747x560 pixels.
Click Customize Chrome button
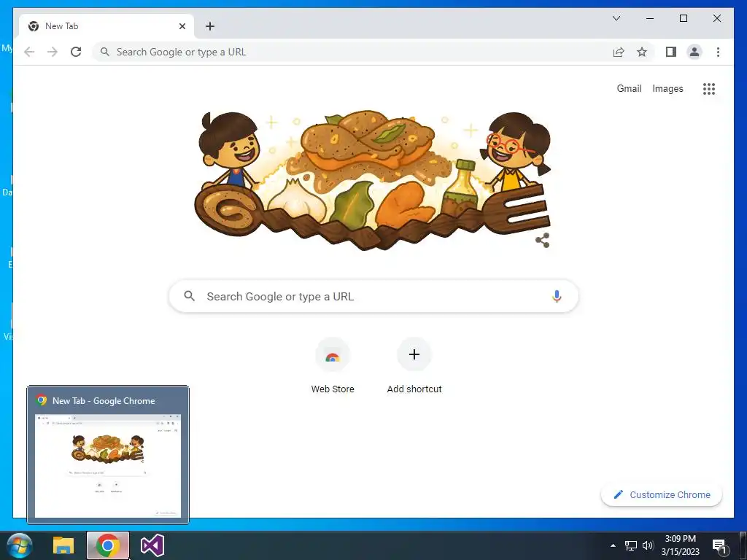click(x=661, y=495)
